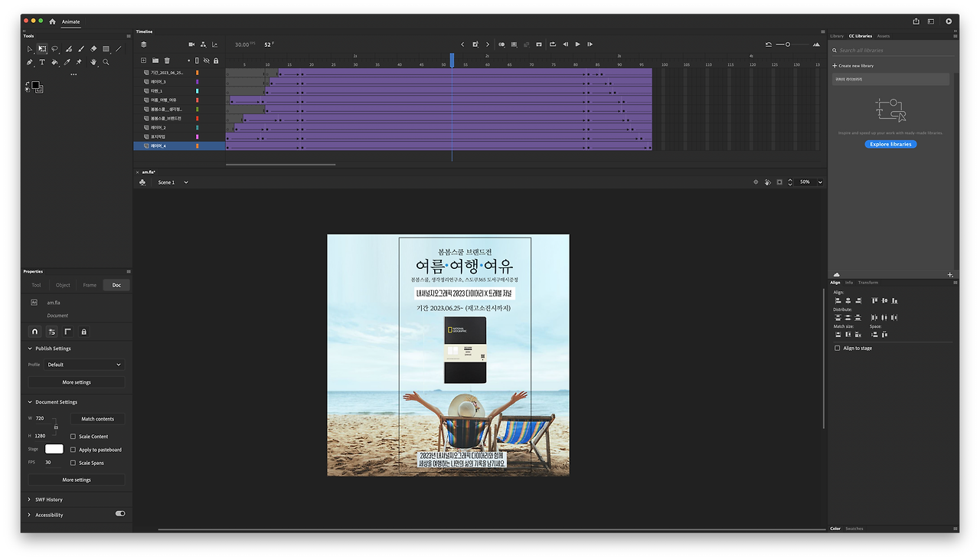The height and width of the screenshot is (560, 980).
Task: Open the Frame tab in Properties
Action: click(x=90, y=284)
